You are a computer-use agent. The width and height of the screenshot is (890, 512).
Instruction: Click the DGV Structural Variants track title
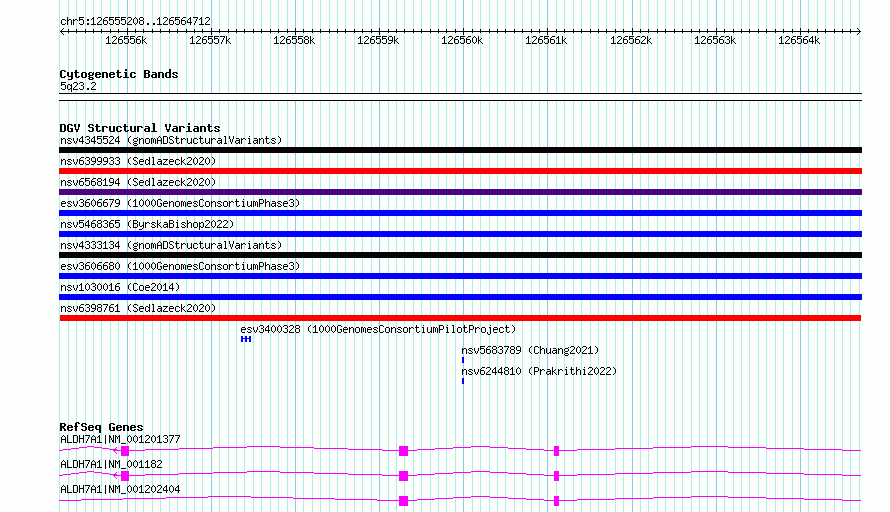pos(140,128)
